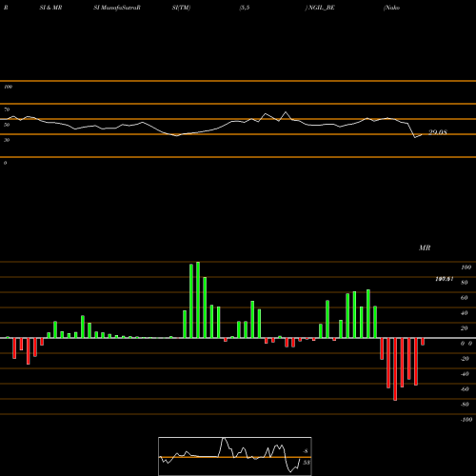476x476 pixels.
Task: Click the '(Nako' text at the header end
Action: (391, 8)
